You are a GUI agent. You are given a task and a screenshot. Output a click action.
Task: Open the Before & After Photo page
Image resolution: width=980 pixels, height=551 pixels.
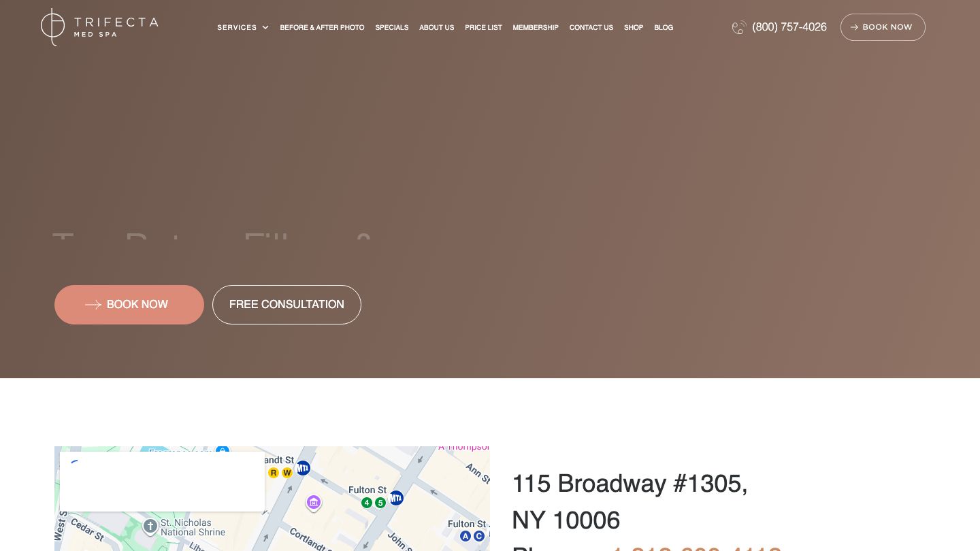[x=322, y=27]
